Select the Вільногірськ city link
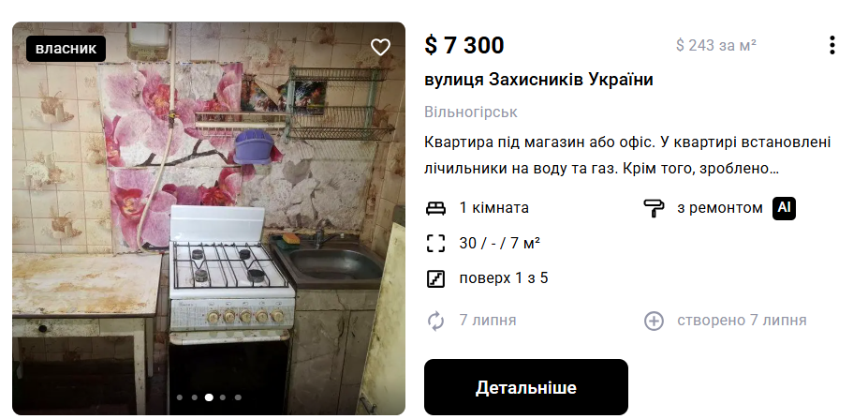The width and height of the screenshot is (868, 419). click(471, 112)
